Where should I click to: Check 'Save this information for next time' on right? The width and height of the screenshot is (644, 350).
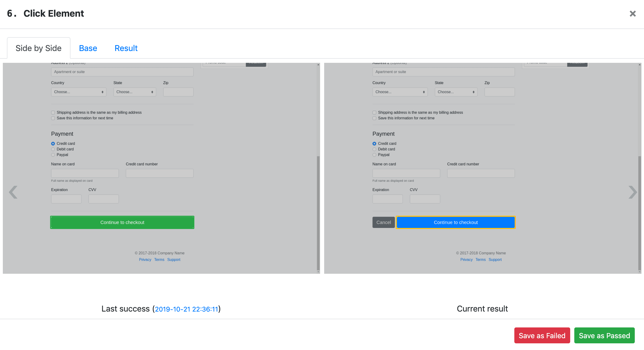tap(374, 118)
